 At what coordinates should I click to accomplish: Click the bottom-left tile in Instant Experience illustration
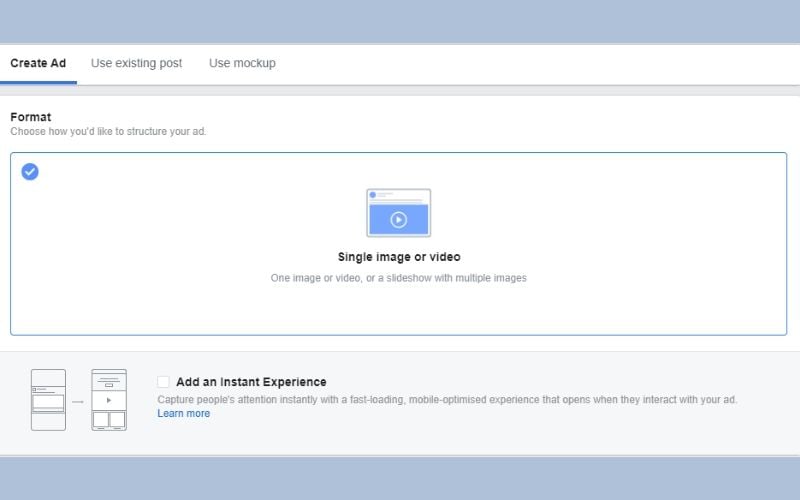(x=101, y=419)
